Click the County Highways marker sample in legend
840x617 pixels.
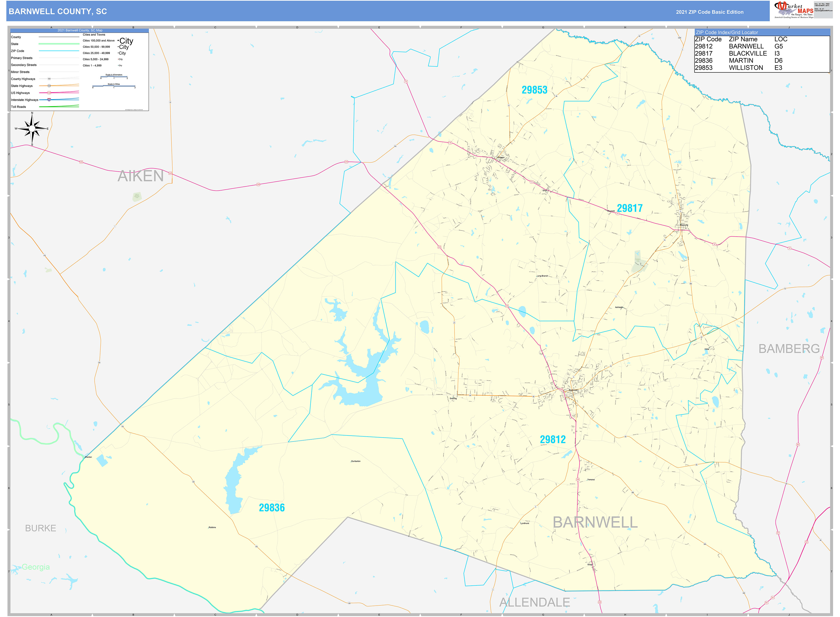(x=49, y=79)
